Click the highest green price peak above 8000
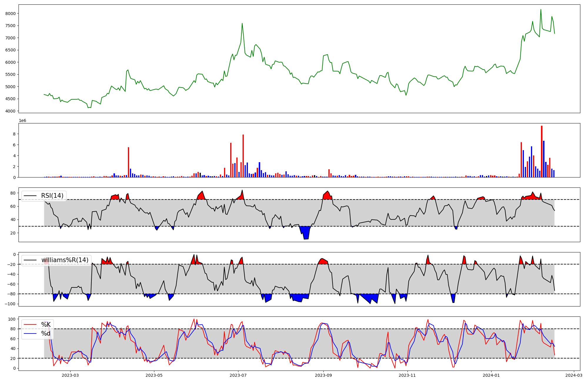The width and height of the screenshot is (588, 382). click(x=541, y=10)
